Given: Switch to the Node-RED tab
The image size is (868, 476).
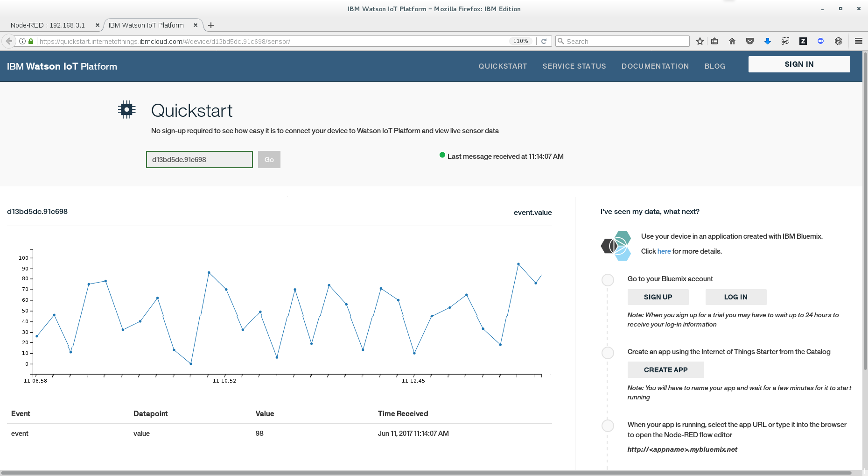Looking at the screenshot, I should coord(48,25).
